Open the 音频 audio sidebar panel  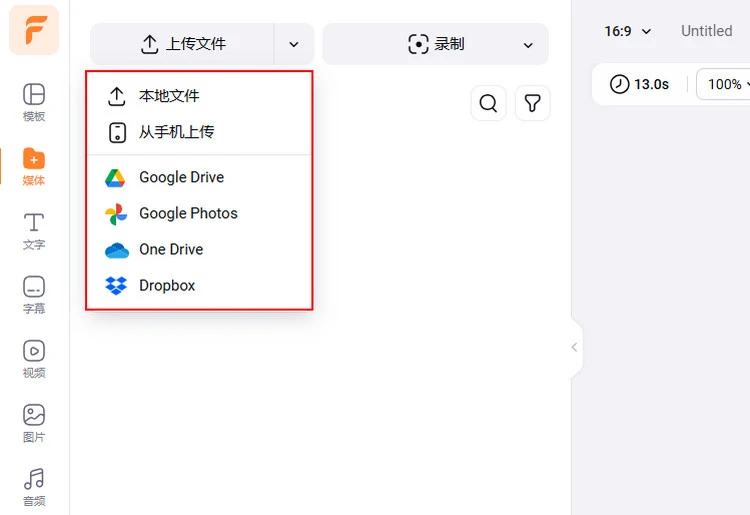[x=34, y=488]
